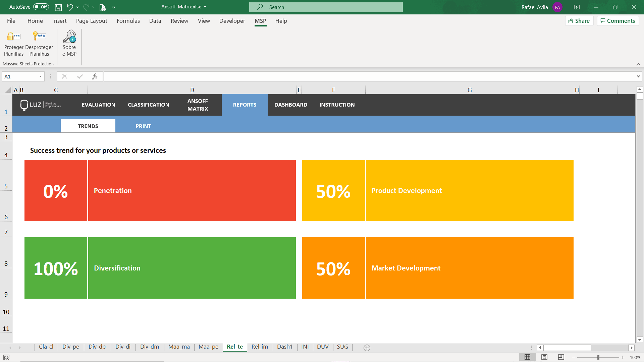Open the Dash1 sheet tab
644x362 pixels.
click(x=285, y=347)
